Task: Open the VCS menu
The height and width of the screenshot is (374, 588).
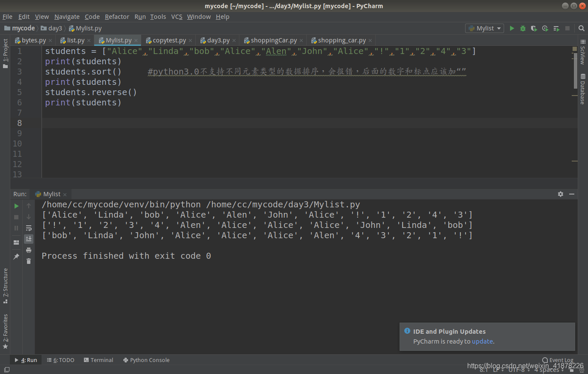Action: (177, 17)
